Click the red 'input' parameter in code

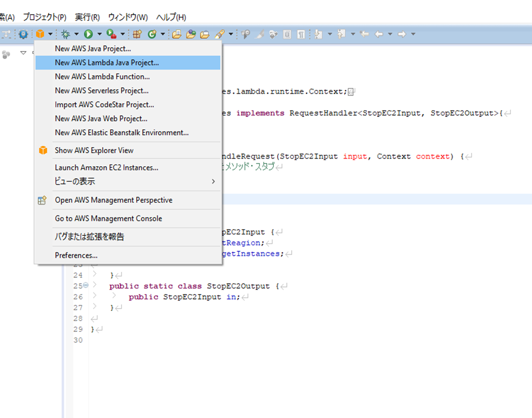(x=355, y=156)
